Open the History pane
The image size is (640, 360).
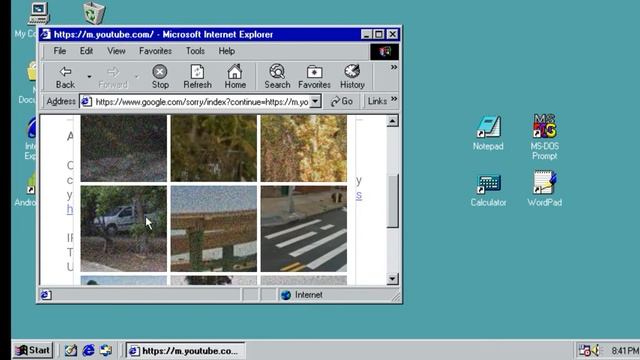coord(352,77)
